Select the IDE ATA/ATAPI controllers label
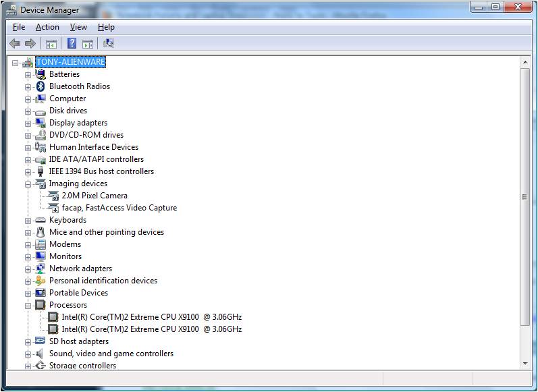 (97, 159)
